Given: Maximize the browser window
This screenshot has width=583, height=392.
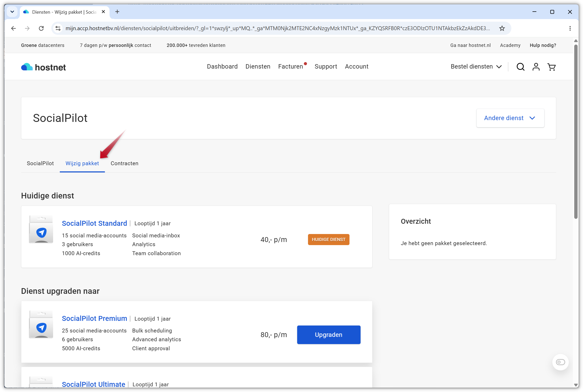Looking at the screenshot, I should point(552,12).
